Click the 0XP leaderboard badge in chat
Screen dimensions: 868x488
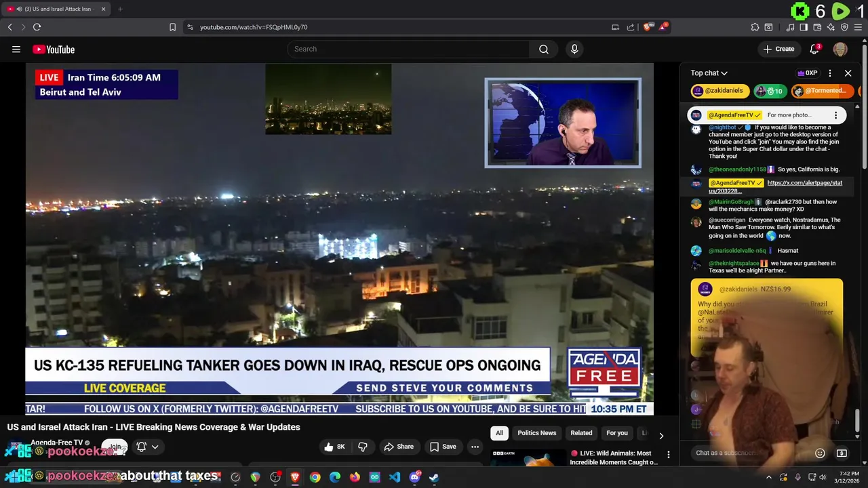[807, 73]
